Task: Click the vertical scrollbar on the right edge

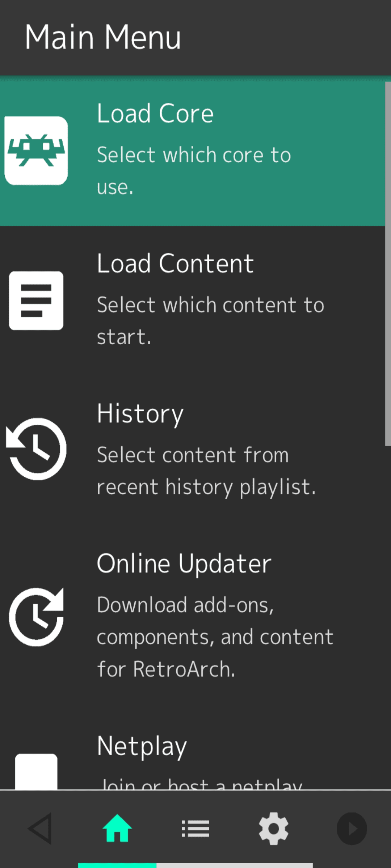Action: [388, 264]
